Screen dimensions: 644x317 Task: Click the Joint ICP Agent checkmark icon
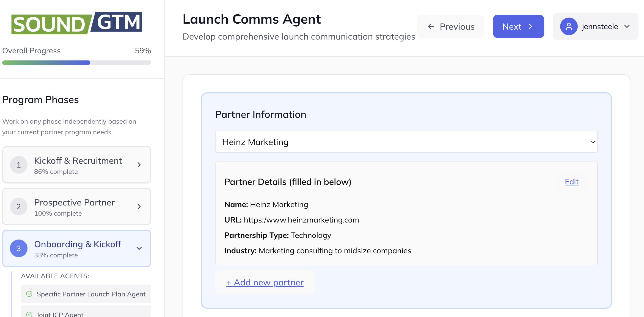pyautogui.click(x=29, y=314)
